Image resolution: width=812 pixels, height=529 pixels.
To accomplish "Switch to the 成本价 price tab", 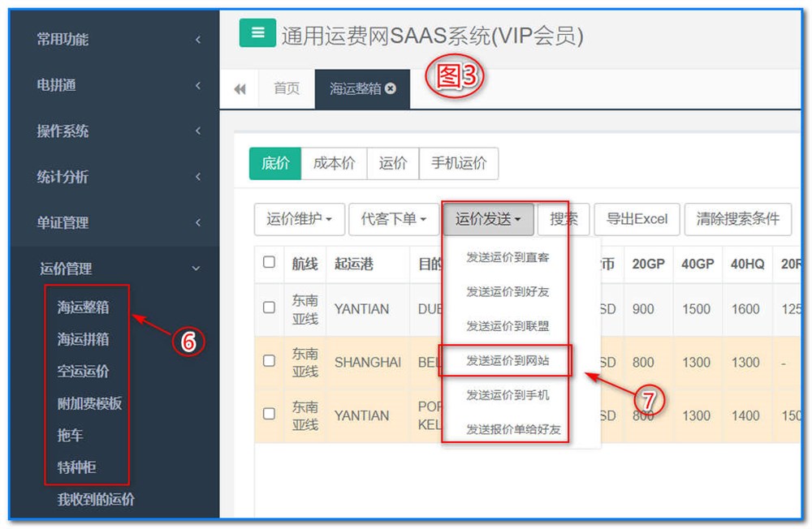I will point(334,163).
